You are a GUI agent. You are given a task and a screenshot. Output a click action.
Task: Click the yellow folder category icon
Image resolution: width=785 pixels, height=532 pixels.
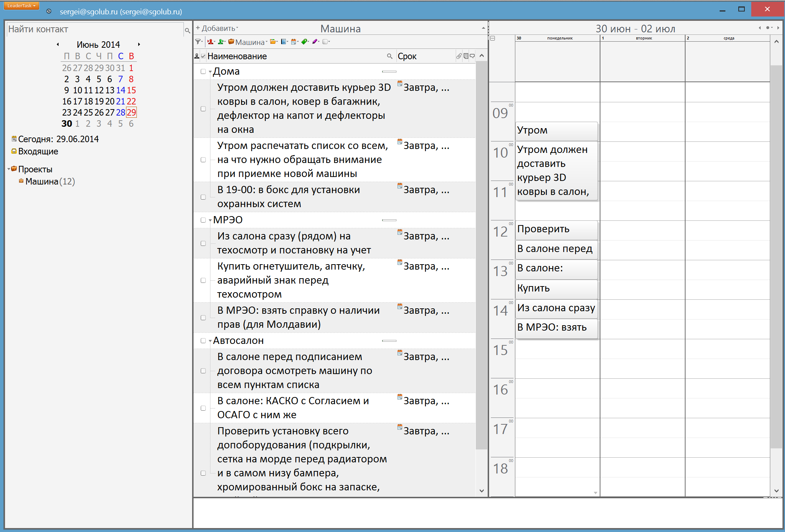273,42
